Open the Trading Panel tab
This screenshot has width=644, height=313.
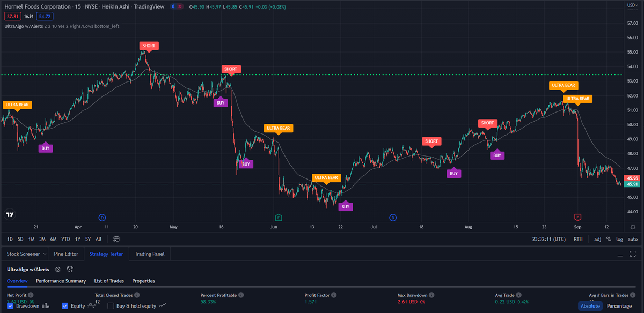pyautogui.click(x=150, y=254)
